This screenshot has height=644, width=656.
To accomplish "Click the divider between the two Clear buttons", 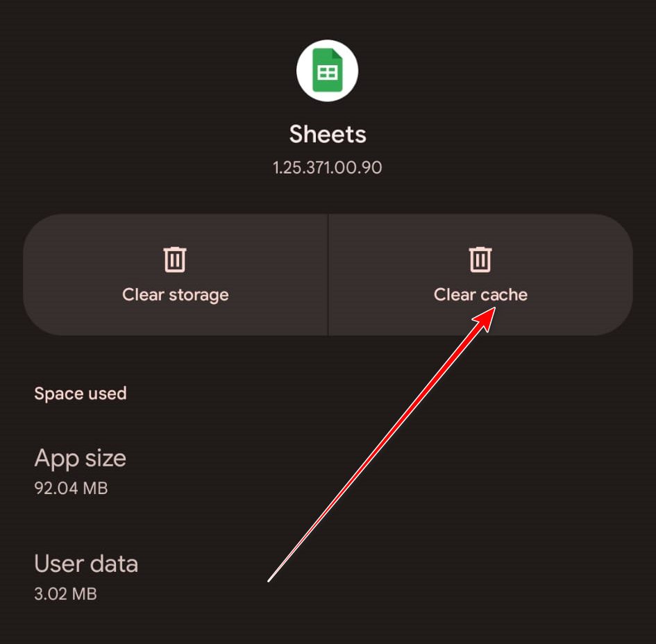I will 328,275.
